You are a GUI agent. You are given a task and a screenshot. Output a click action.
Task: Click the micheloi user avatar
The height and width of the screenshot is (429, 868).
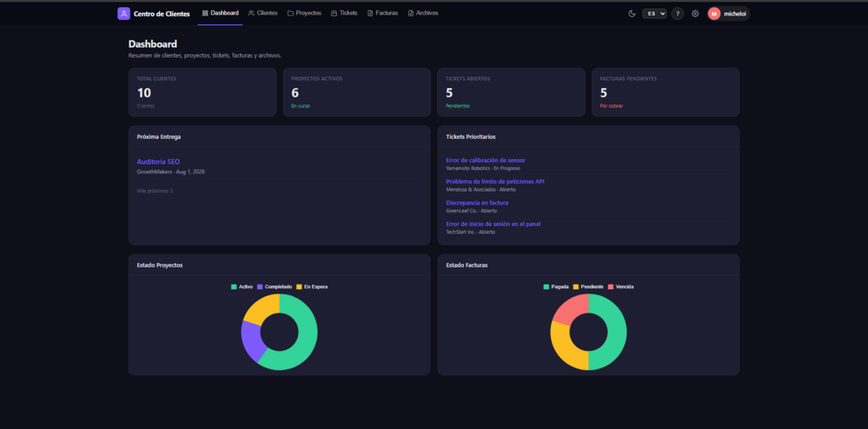714,13
